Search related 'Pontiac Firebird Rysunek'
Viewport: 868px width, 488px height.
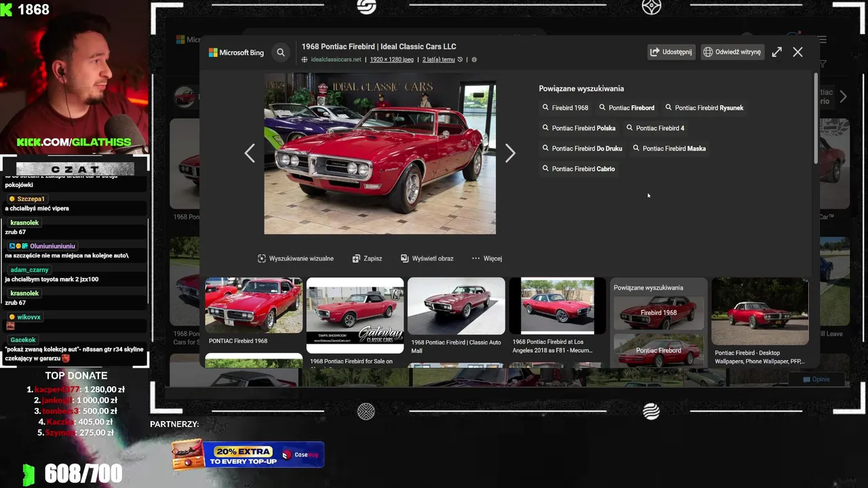pyautogui.click(x=705, y=108)
